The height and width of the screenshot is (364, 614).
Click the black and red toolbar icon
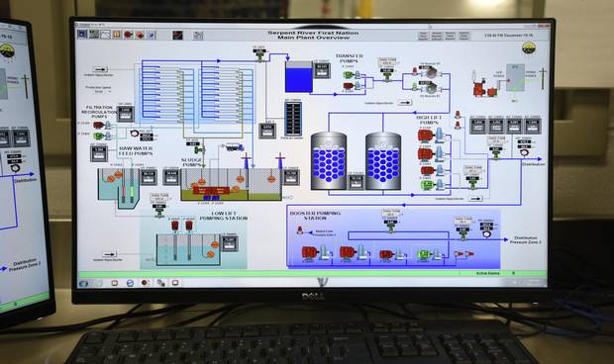[x=178, y=36]
